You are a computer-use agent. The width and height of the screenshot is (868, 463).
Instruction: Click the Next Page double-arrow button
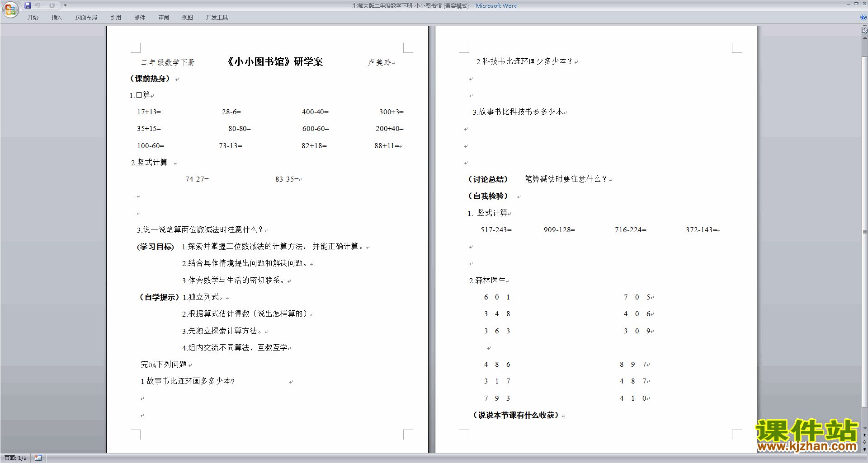pos(864,449)
